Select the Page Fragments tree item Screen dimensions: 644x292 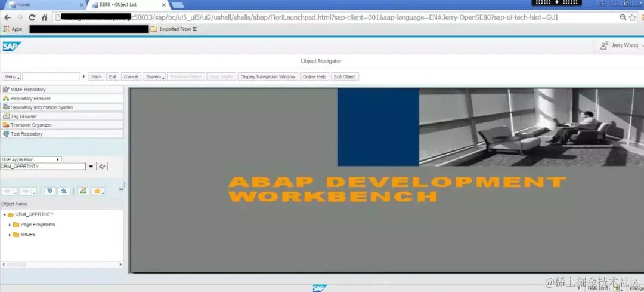[38, 225]
